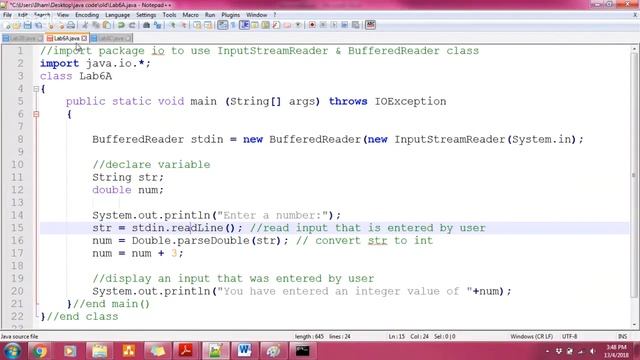Click line number 8 in the margin
640x360 pixels.
click(20, 139)
